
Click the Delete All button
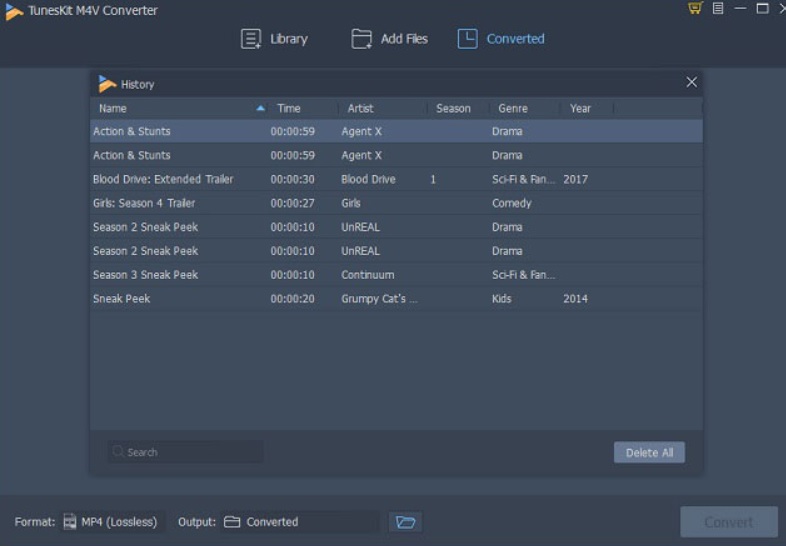[x=649, y=452]
